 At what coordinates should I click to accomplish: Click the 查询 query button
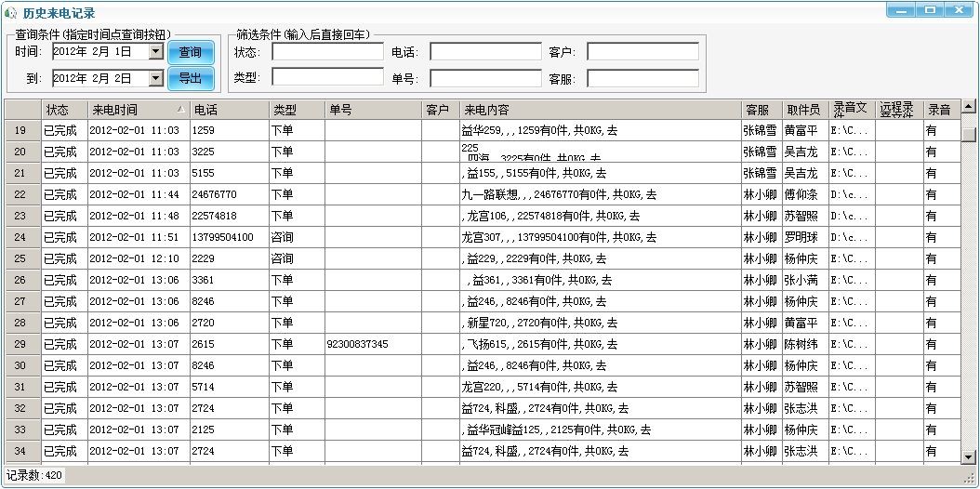(x=191, y=52)
